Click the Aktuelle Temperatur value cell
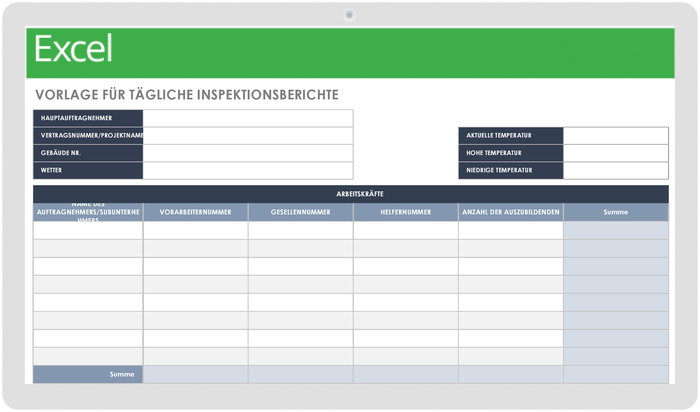Image resolution: width=700 pixels, height=412 pixels. point(616,136)
